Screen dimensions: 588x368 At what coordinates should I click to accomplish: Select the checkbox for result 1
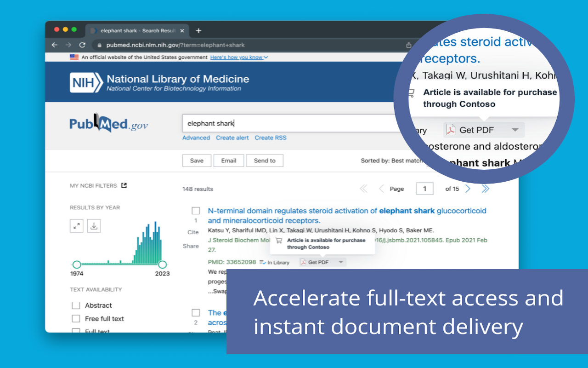196,211
